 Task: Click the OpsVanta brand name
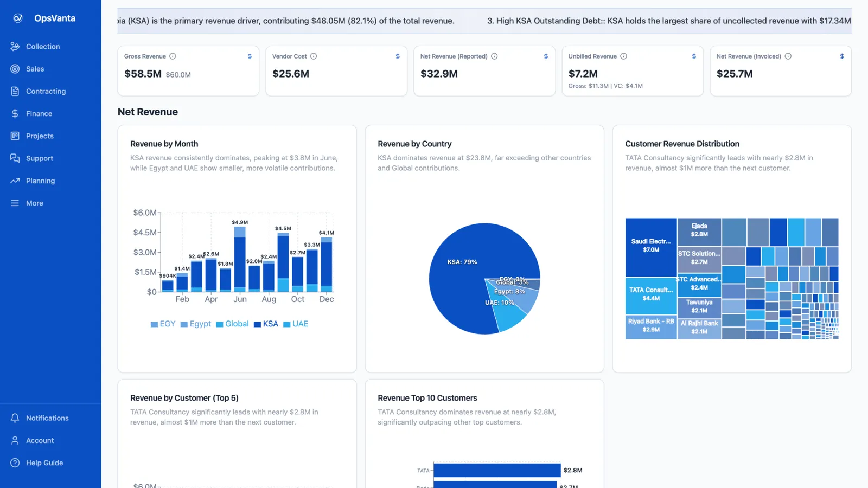55,18
